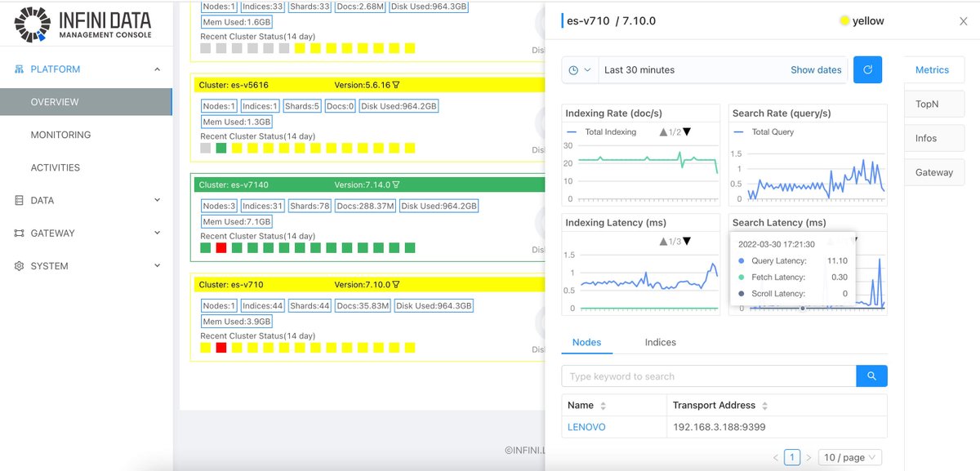Open the quick time range clock dropdown
980x471 pixels.
click(580, 70)
